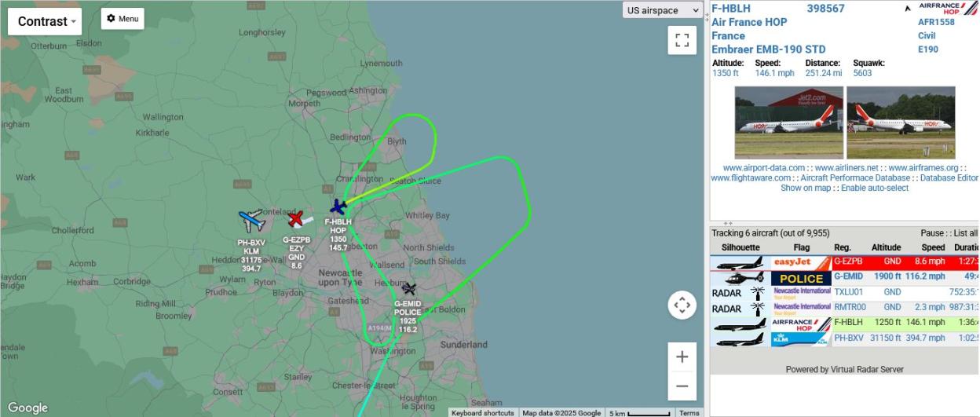
Task: Select the G-EMID police helicopter marker
Action: click(x=408, y=289)
